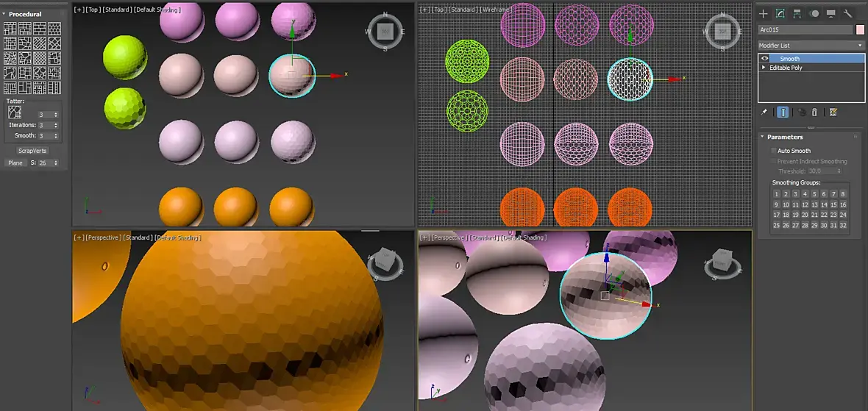
Task: Open [Standard] menu in pink spheres Perspective viewport
Action: click(483, 238)
